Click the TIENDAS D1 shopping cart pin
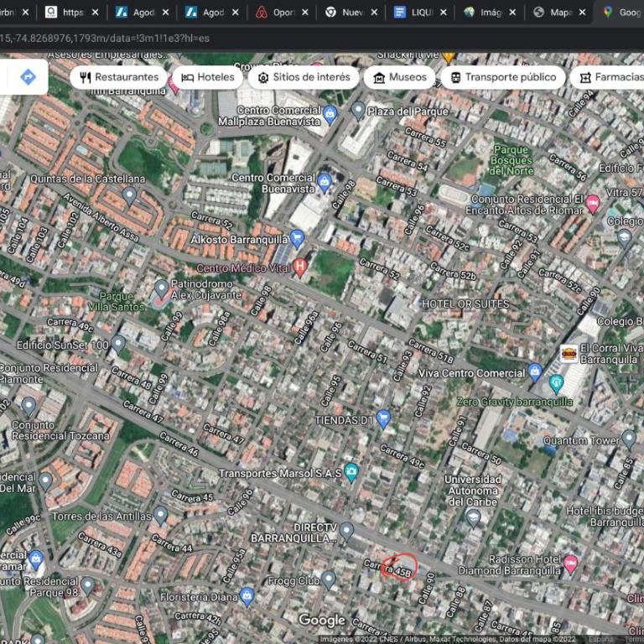Viewport: 644px width, 644px height. click(383, 418)
